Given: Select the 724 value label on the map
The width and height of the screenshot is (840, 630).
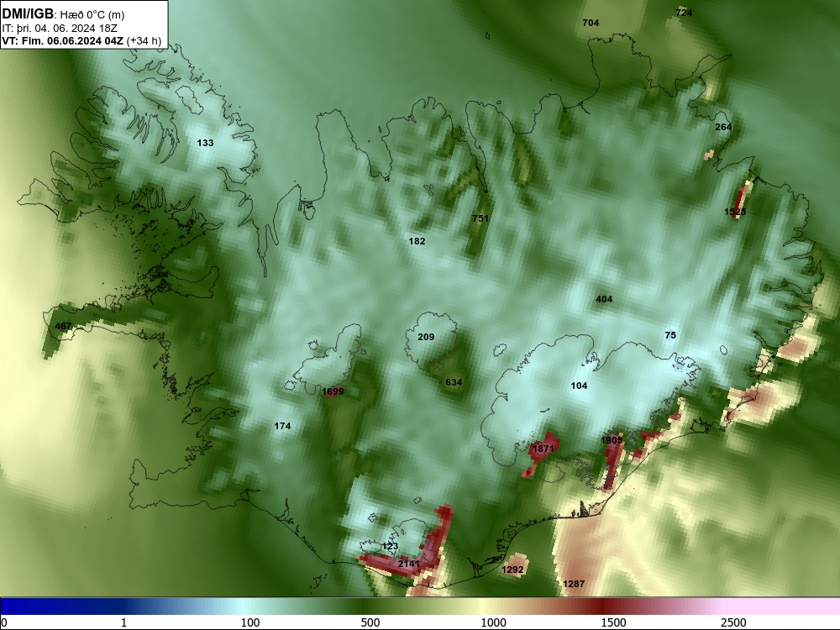Looking at the screenshot, I should (x=684, y=13).
